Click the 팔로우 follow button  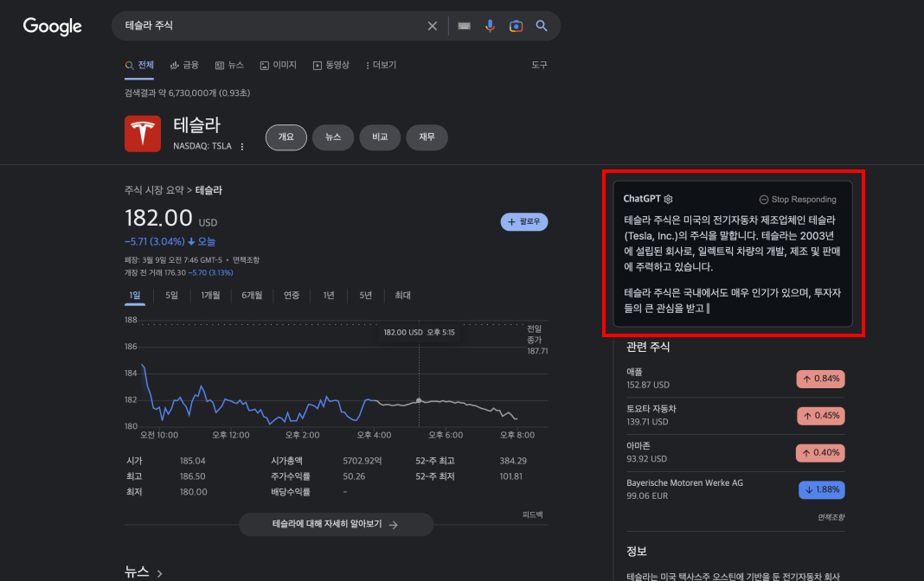[x=524, y=222]
